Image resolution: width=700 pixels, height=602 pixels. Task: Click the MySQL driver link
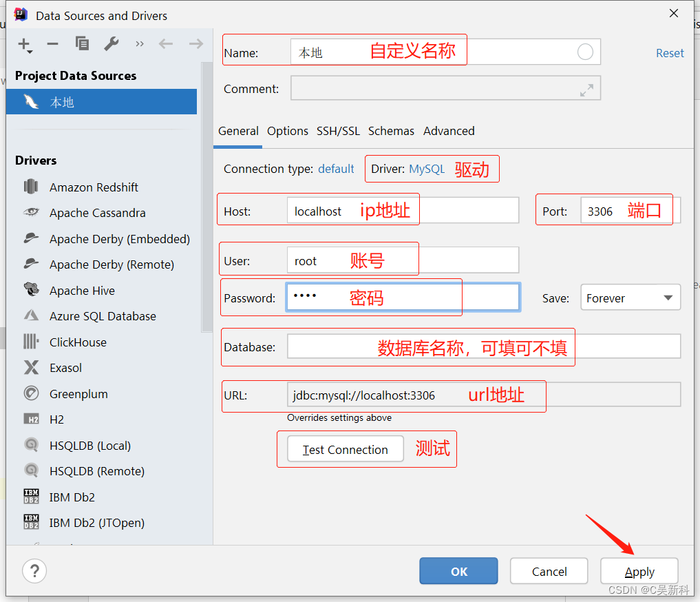(427, 169)
